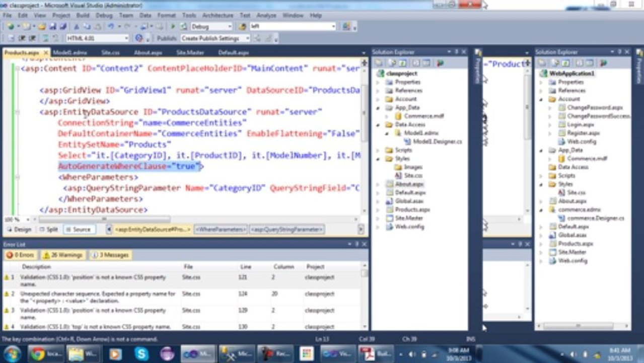Open the Build menu
644x363 pixels.
(x=83, y=16)
